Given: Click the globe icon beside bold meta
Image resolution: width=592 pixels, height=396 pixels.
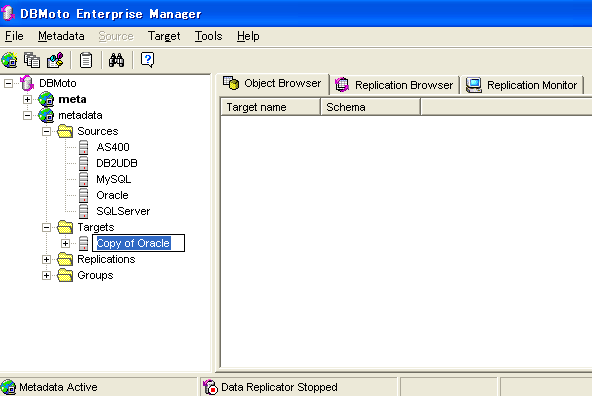Looking at the screenshot, I should tap(46, 99).
